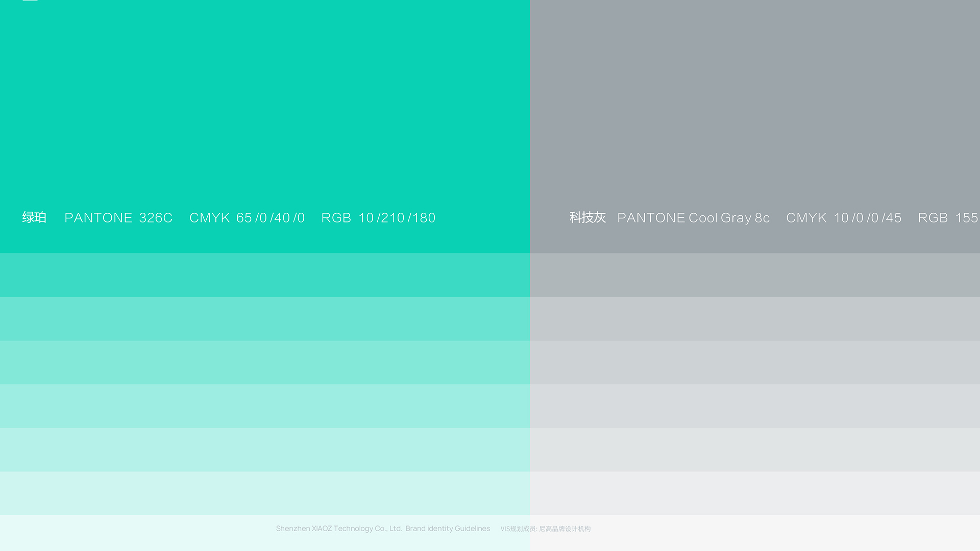Click the PANTONE Cool Gray 8c text
This screenshot has height=551, width=980.
[x=693, y=218]
